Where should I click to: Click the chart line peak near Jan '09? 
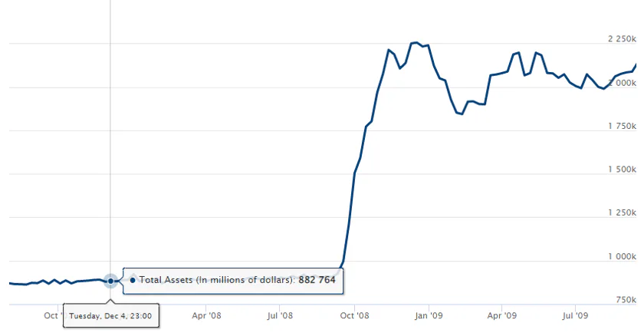click(x=416, y=42)
